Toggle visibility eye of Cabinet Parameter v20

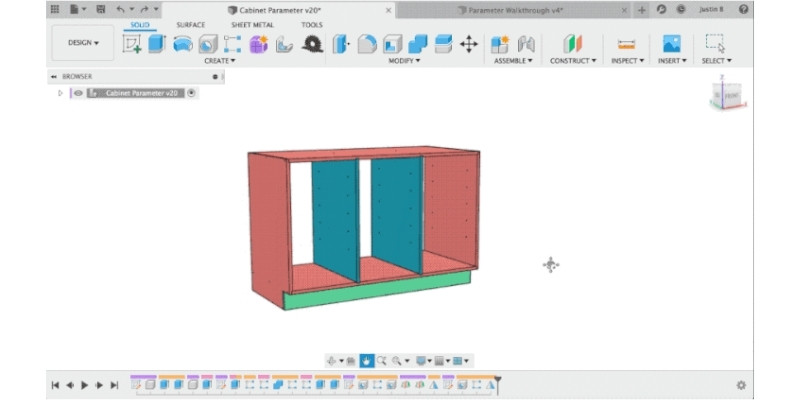coord(78,93)
